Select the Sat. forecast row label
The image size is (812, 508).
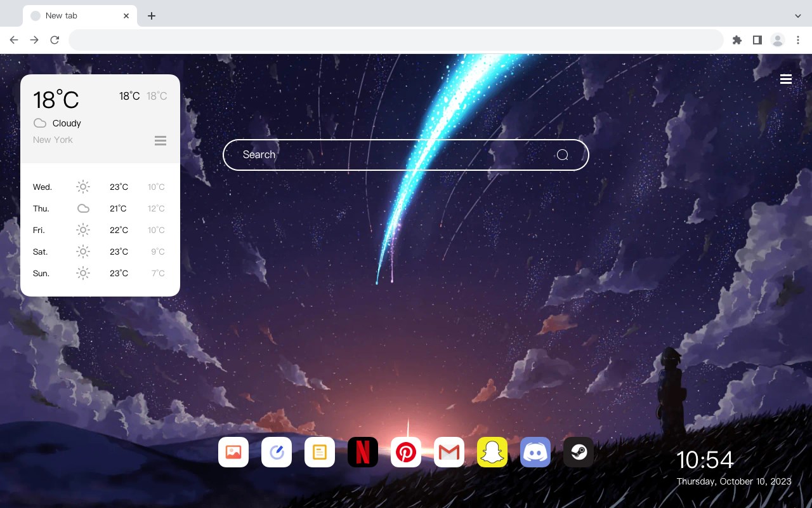point(41,251)
